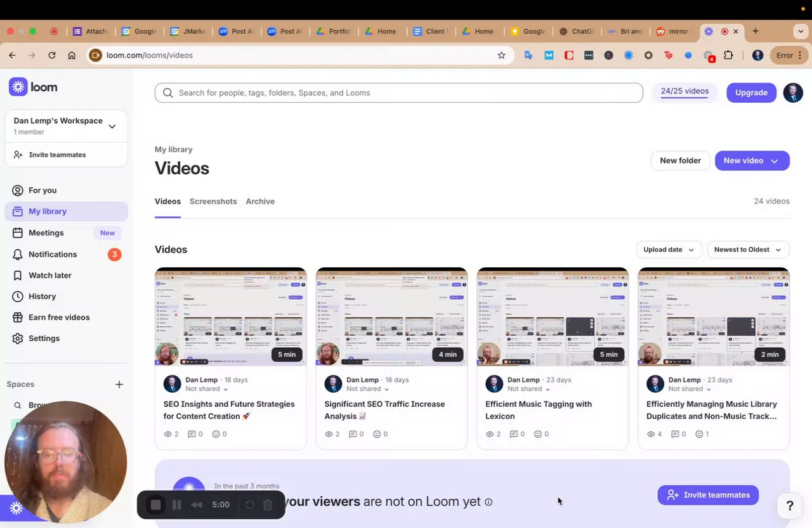This screenshot has height=528, width=812.
Task: Open the 2 min Efficiently Managing Music Library thumbnail
Action: [714, 317]
